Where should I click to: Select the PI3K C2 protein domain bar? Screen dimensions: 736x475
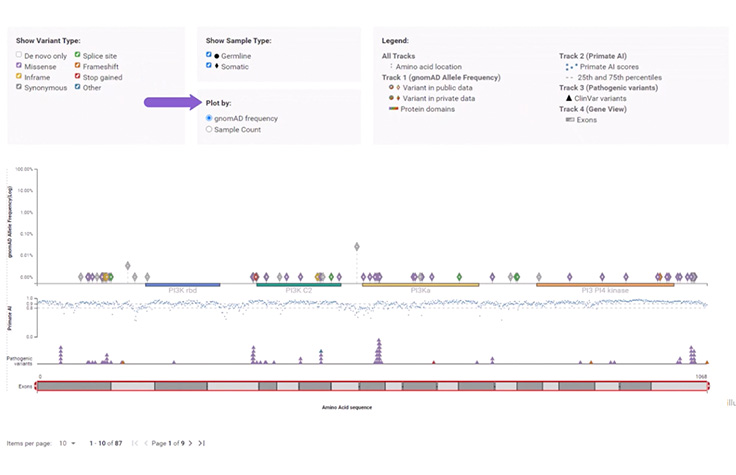298,284
